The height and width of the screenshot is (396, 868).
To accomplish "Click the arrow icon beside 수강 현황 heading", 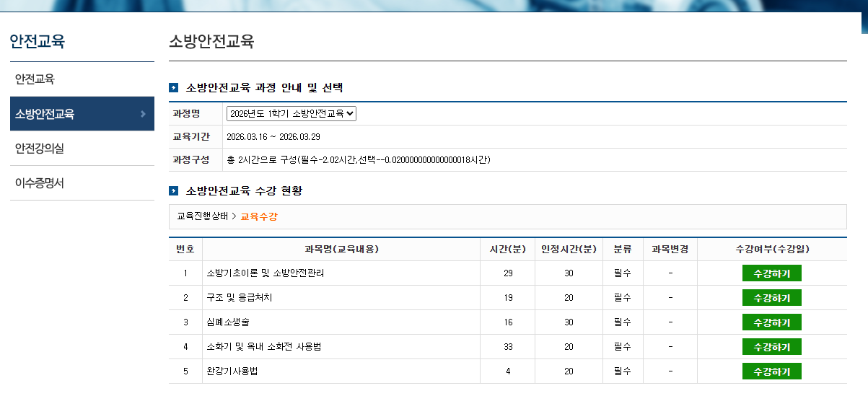I will [x=174, y=191].
